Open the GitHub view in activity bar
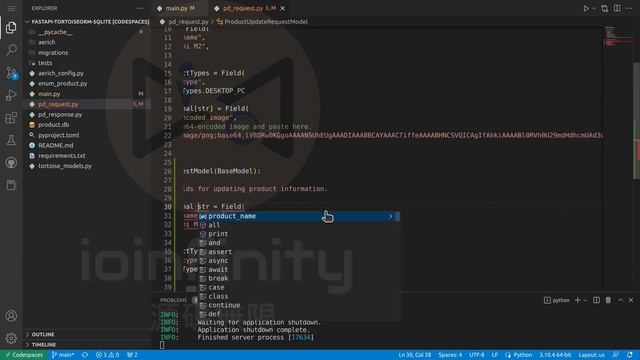The width and height of the screenshot is (640, 360). click(x=11, y=163)
